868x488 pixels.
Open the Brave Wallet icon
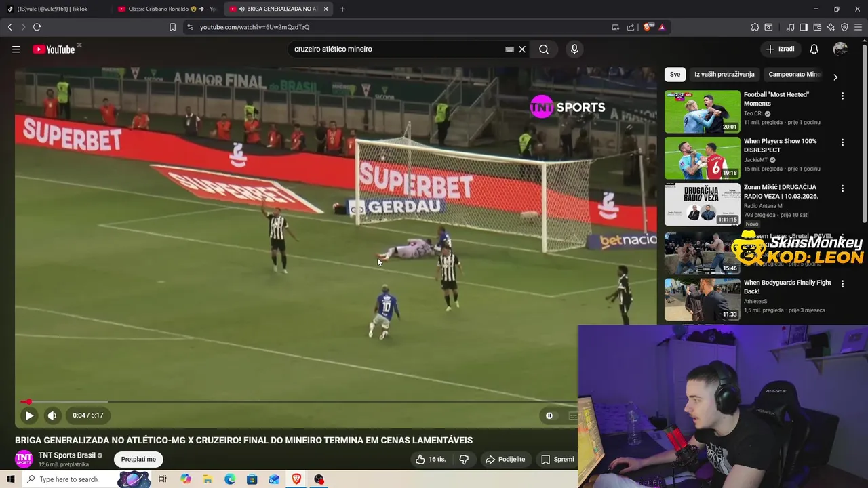click(x=817, y=27)
